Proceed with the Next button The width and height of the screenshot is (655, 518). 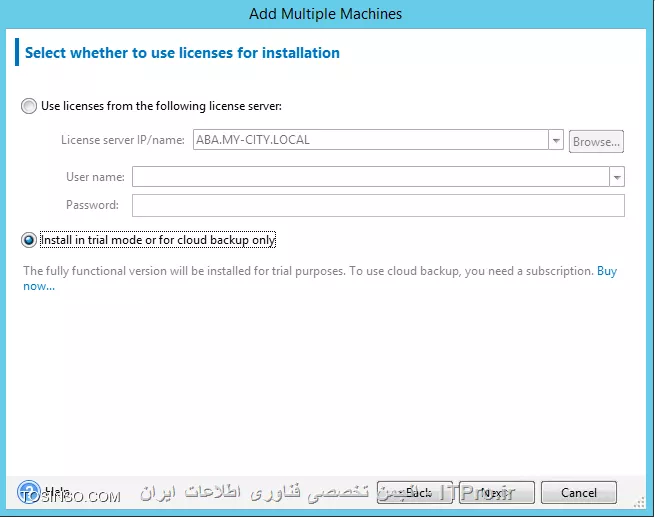tap(497, 493)
